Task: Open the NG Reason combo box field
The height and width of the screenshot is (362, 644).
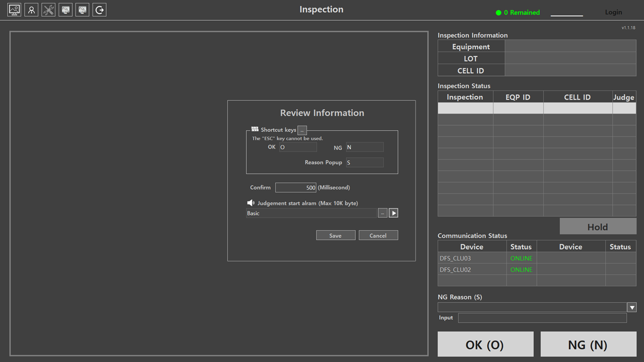Action: pyautogui.click(x=532, y=307)
